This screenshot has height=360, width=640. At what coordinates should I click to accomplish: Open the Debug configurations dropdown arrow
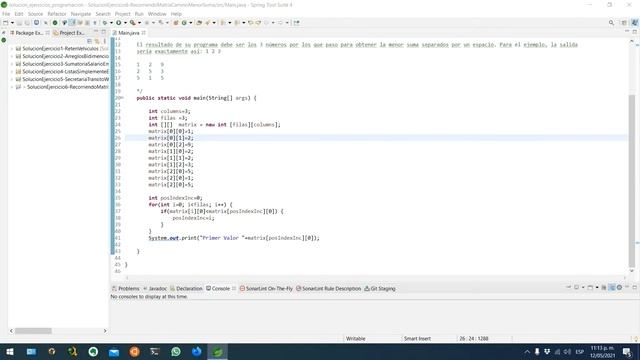coord(111,23)
